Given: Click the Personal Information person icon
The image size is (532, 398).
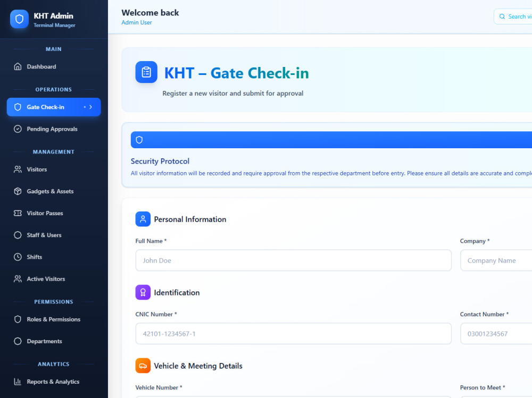Looking at the screenshot, I should point(143,219).
